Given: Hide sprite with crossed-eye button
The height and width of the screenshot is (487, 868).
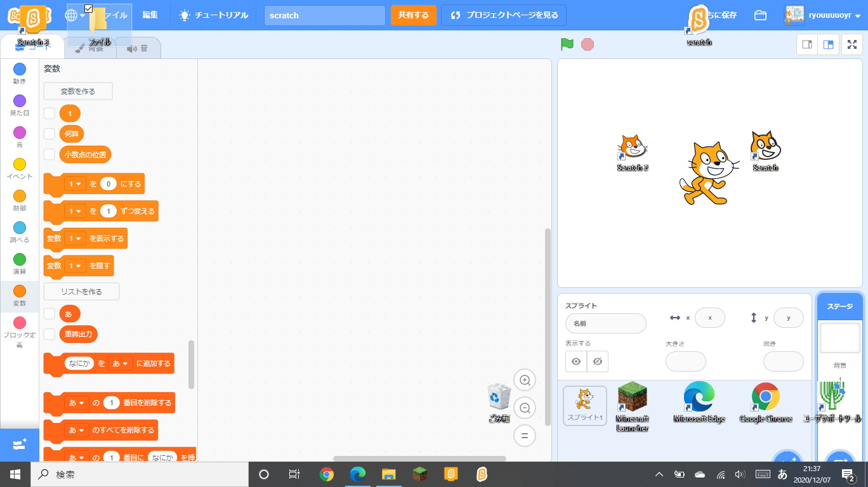Looking at the screenshot, I should coord(597,361).
